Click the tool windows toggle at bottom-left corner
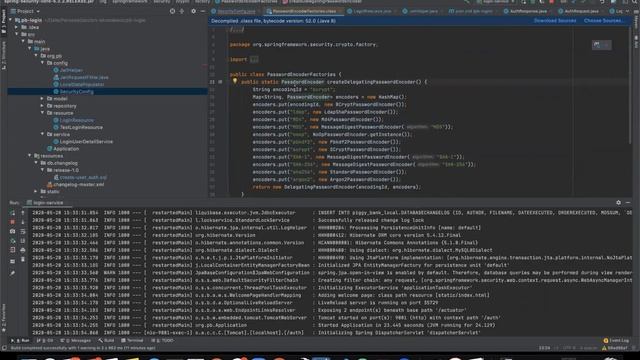Viewport: 640px width, 360px height. point(4,348)
